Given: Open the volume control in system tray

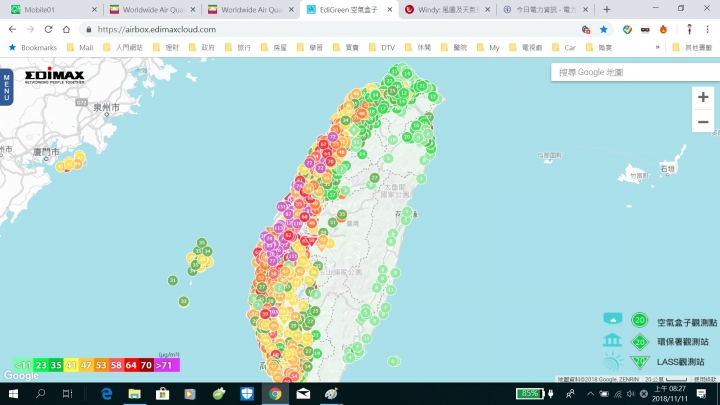Looking at the screenshot, I should click(631, 394).
